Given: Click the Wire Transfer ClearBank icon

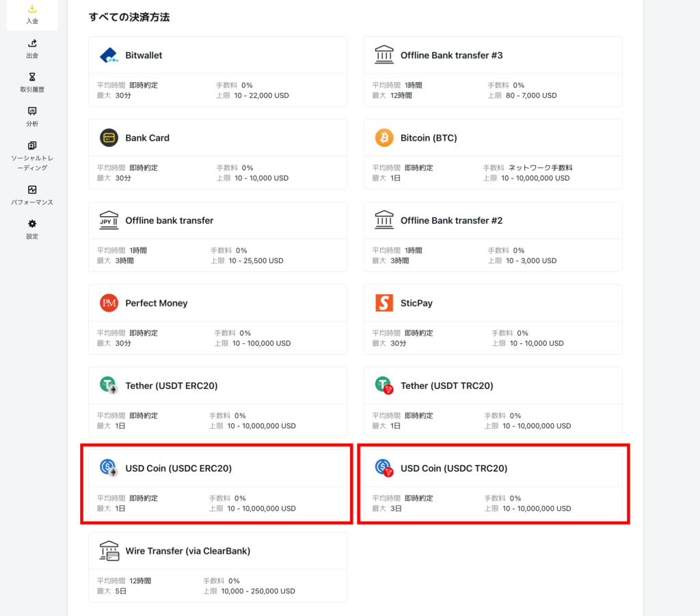Looking at the screenshot, I should click(x=109, y=551).
